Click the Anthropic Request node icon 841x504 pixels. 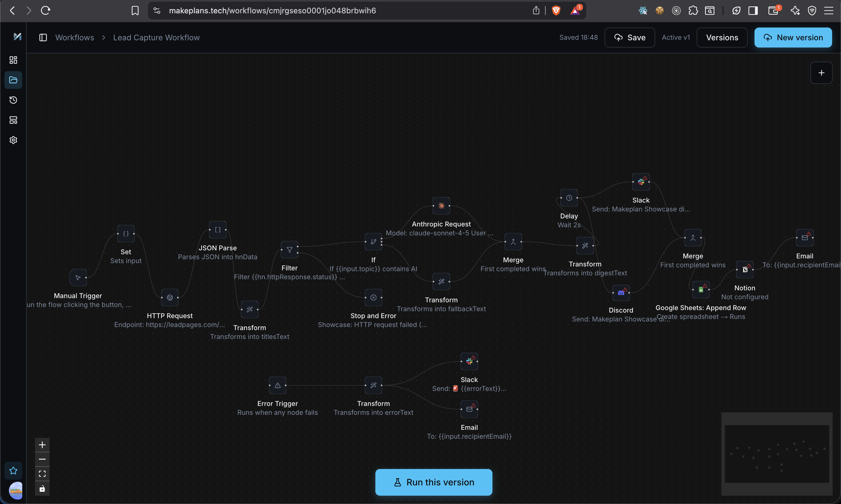pos(441,206)
